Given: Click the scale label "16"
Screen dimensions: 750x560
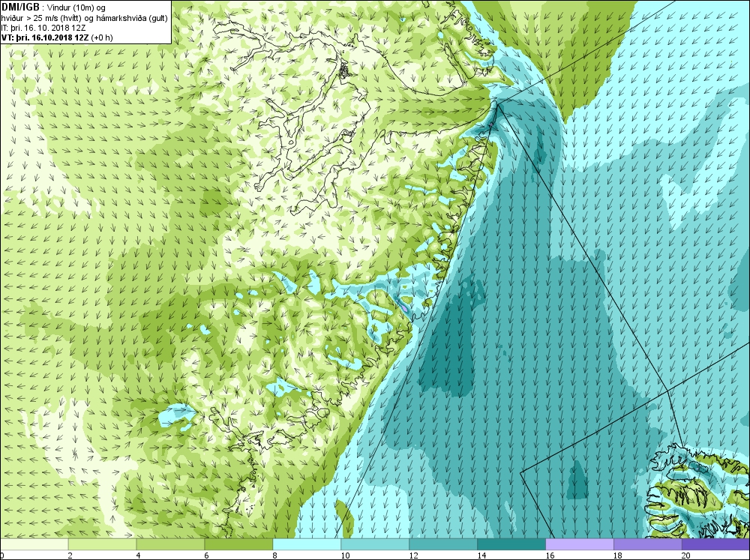Looking at the screenshot, I should [550, 556].
